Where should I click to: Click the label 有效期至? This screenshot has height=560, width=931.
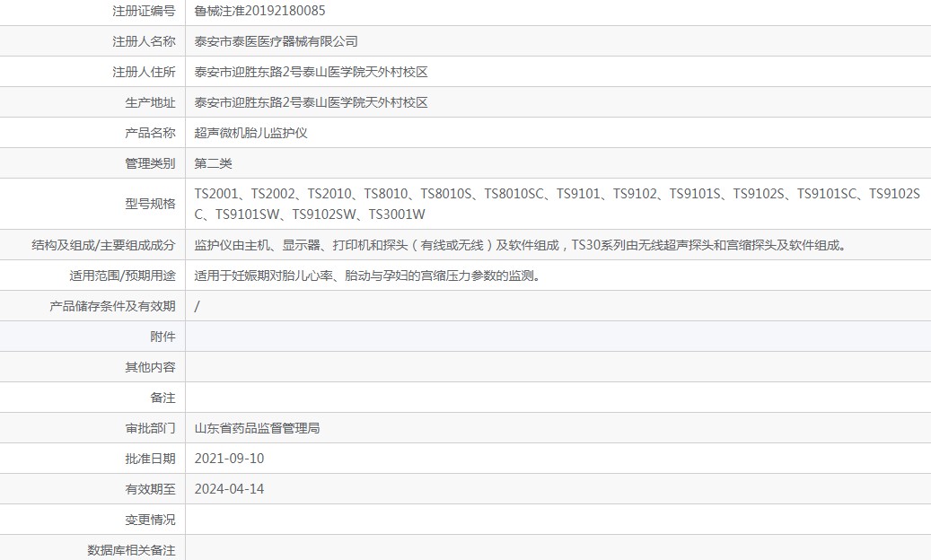tap(150, 489)
